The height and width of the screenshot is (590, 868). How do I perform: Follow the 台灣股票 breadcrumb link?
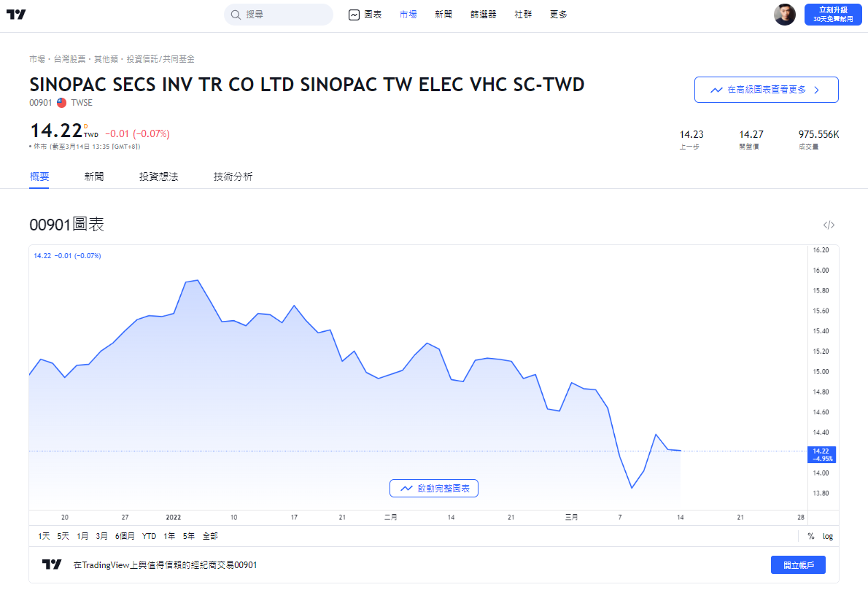coord(70,58)
